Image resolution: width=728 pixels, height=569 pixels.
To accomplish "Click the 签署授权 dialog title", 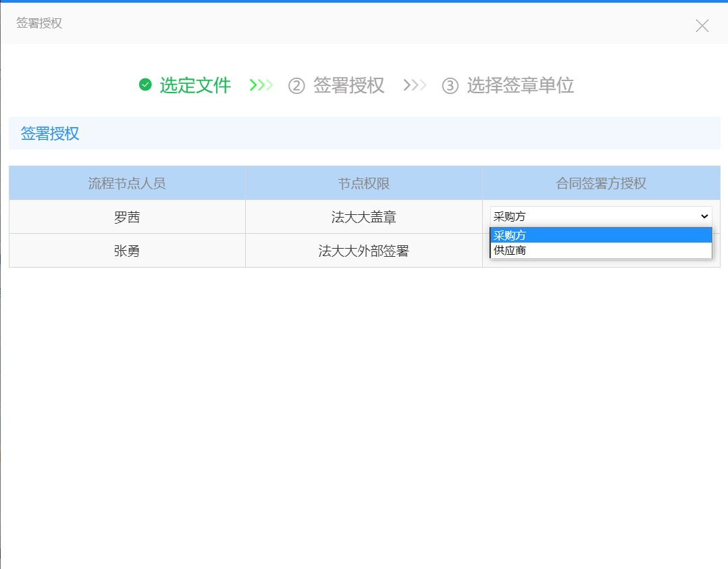I will 39,23.
